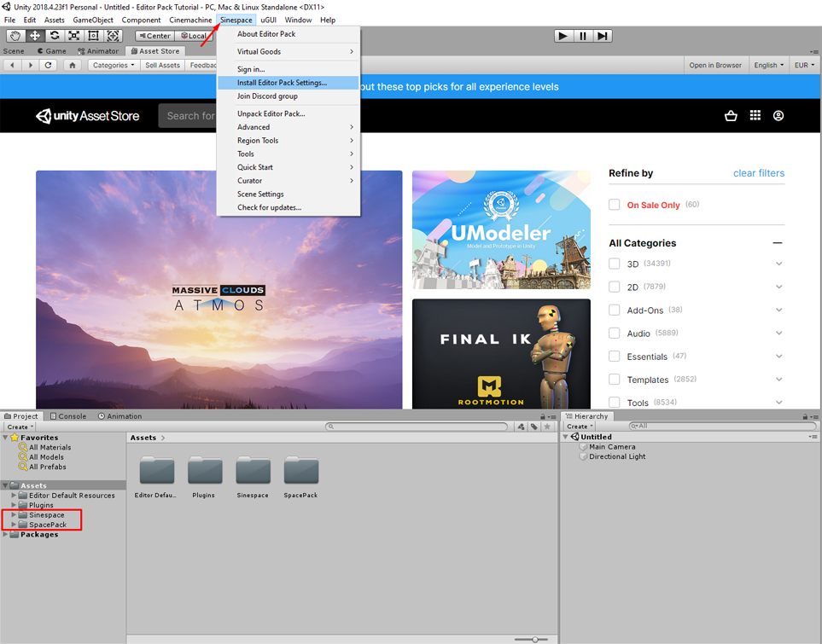Screen dimensions: 822x644
Task: Collapse the Untitled scene in Hierarchy
Action: pos(566,437)
